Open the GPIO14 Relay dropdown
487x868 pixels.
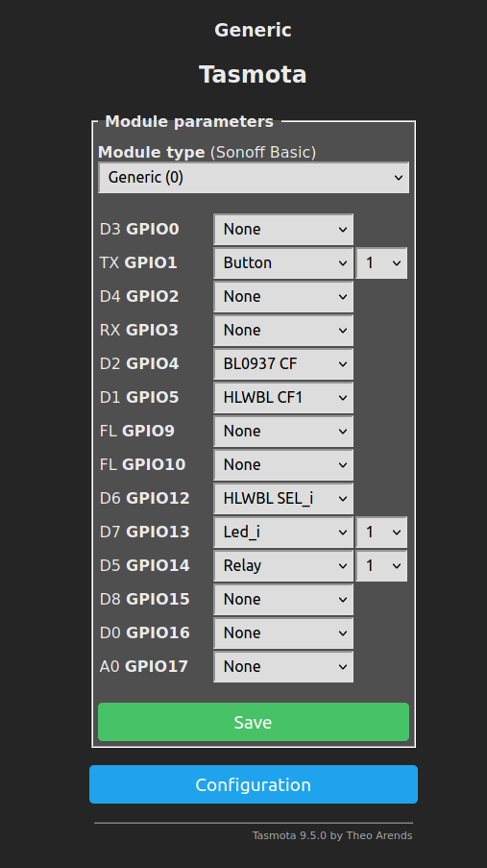(x=283, y=566)
